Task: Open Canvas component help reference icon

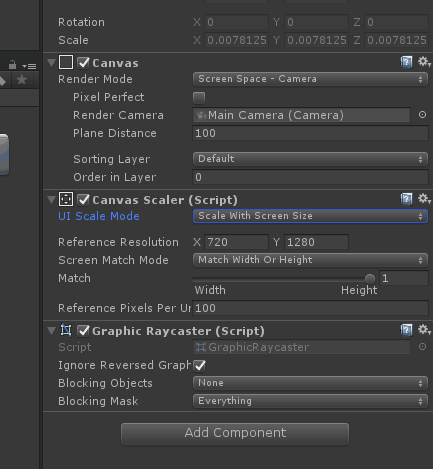Action: [x=406, y=62]
